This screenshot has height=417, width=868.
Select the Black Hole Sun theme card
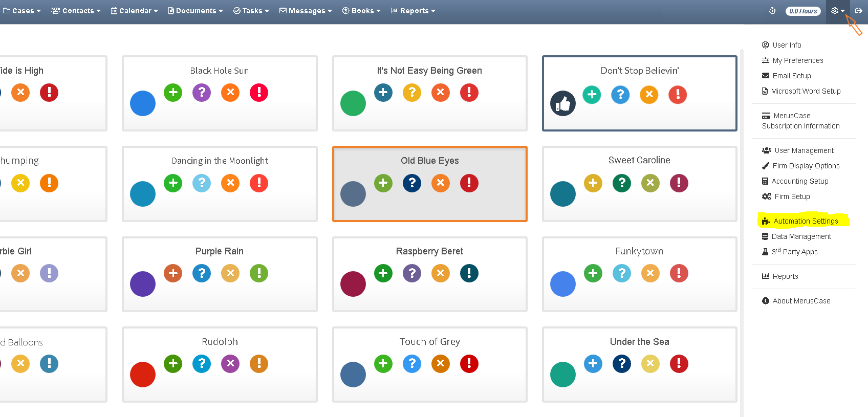click(x=220, y=93)
